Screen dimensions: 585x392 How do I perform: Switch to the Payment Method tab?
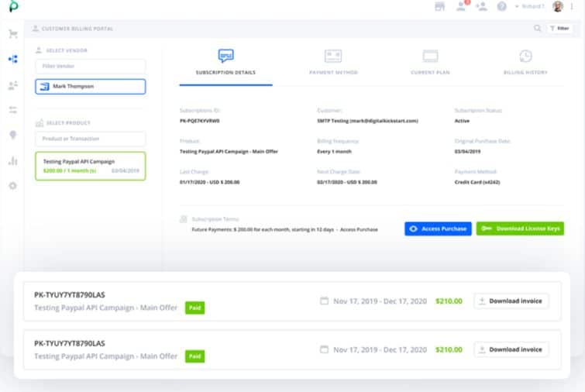pos(333,62)
